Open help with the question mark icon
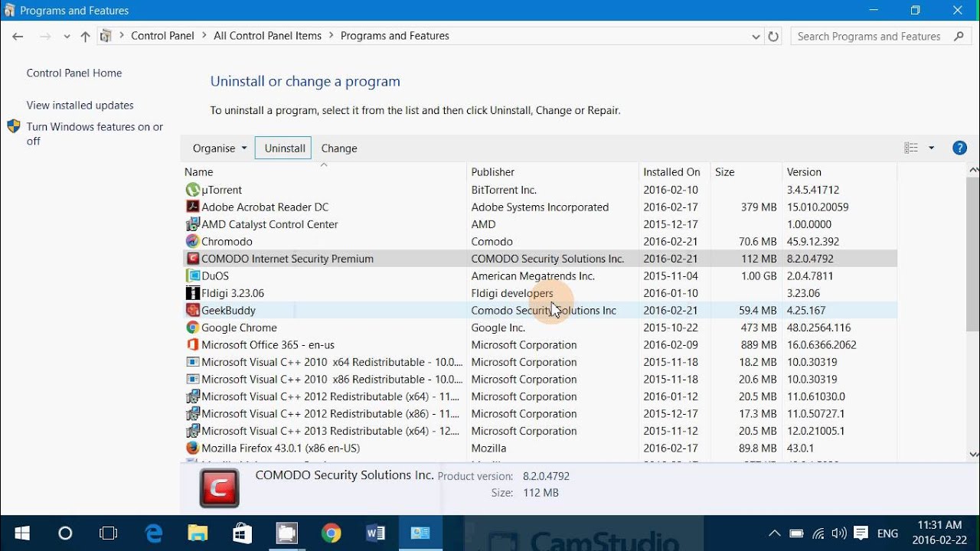Image resolution: width=980 pixels, height=551 pixels. pos(959,148)
